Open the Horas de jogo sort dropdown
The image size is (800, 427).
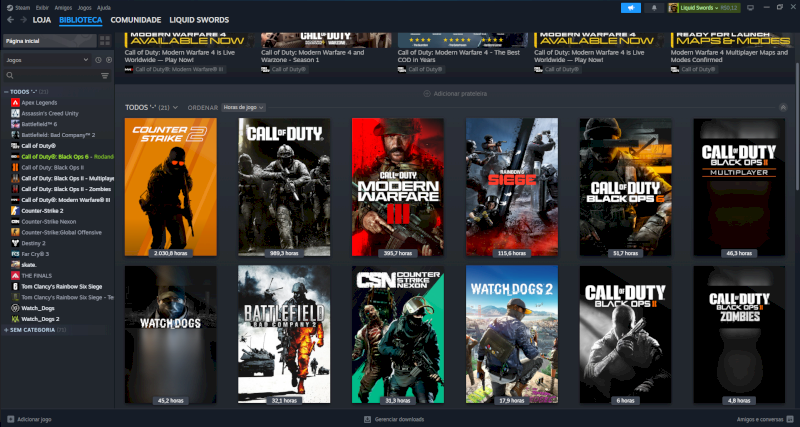coord(243,108)
